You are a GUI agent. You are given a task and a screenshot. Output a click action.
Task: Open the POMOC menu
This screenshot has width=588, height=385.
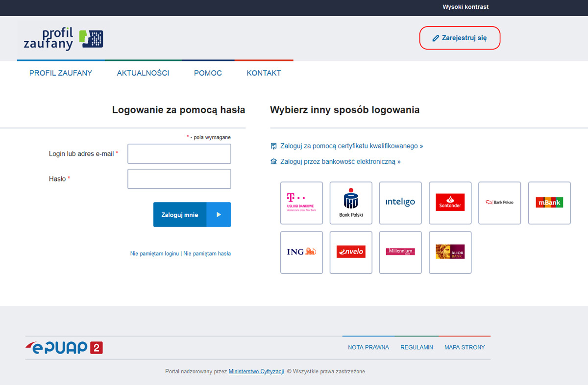coord(208,73)
